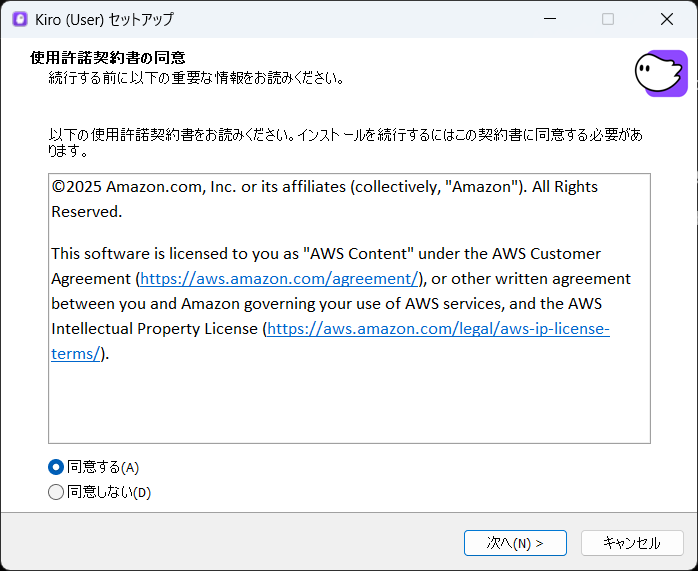Click the キャンセル button

click(x=632, y=543)
